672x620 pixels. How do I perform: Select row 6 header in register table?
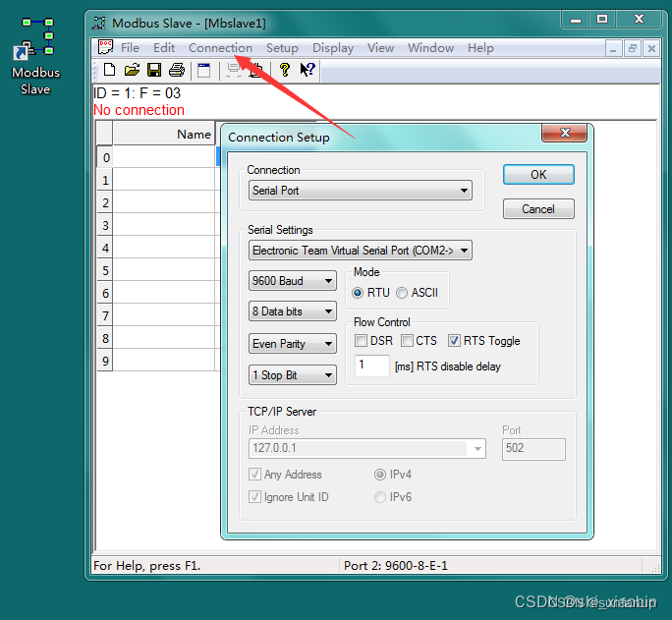point(105,293)
